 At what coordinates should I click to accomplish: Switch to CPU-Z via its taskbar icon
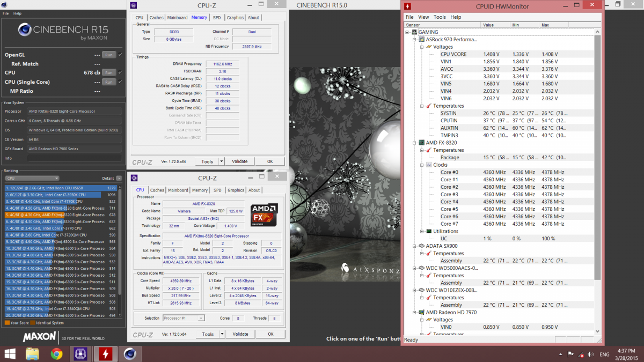[80, 353]
